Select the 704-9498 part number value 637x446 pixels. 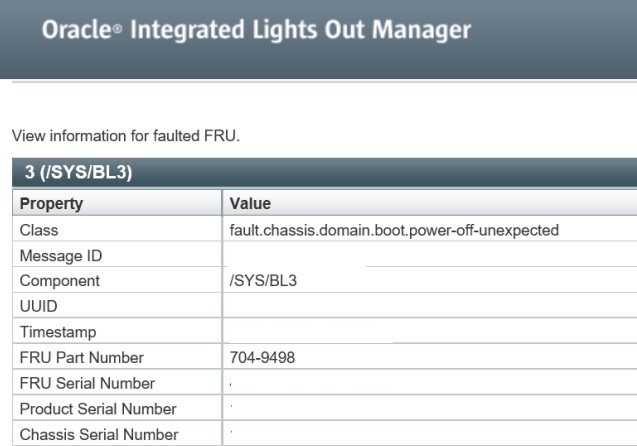[x=262, y=357]
